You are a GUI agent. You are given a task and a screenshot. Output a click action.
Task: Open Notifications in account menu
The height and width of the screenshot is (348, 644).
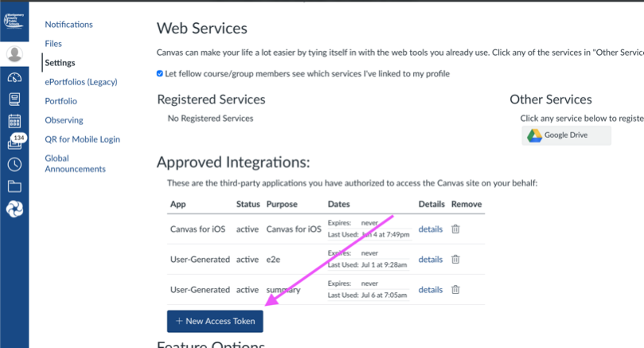[x=68, y=24]
